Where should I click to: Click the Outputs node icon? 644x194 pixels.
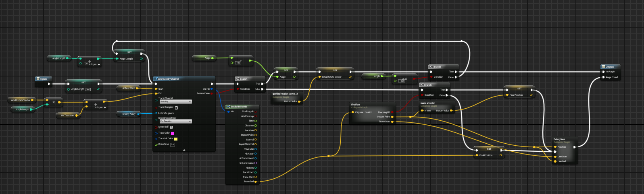(603, 67)
